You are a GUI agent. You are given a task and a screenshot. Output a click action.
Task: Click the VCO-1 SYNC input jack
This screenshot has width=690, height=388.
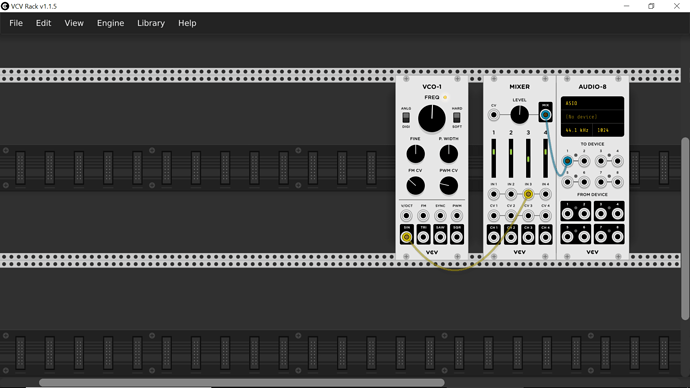point(440,216)
